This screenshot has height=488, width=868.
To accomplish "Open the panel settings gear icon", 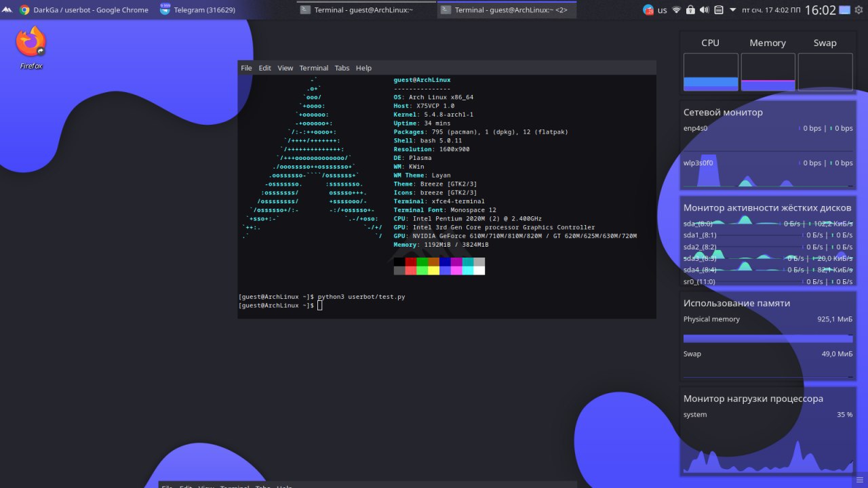I will (x=859, y=10).
